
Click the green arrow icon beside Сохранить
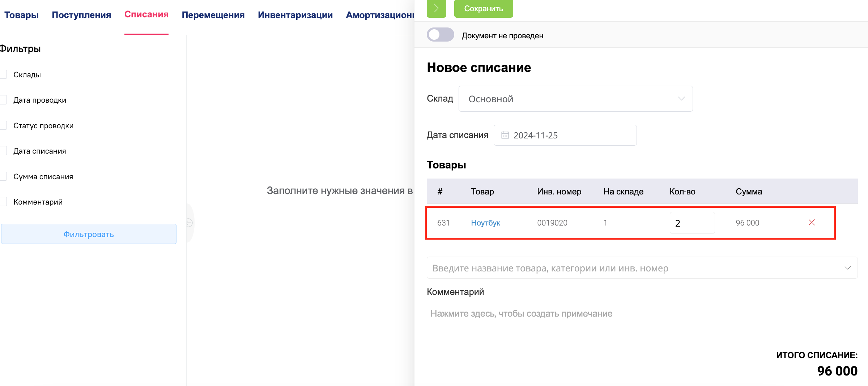pos(437,9)
